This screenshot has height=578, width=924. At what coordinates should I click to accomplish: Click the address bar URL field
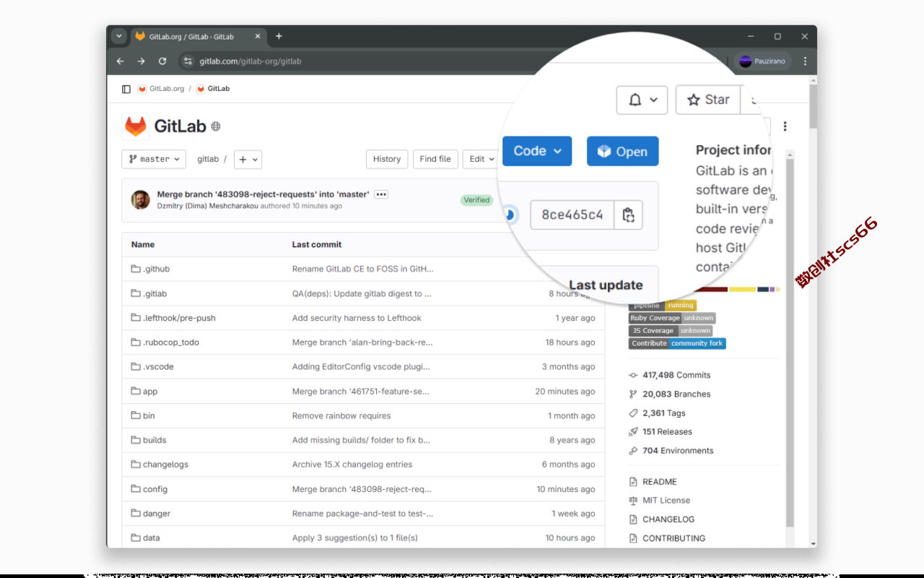pos(250,61)
